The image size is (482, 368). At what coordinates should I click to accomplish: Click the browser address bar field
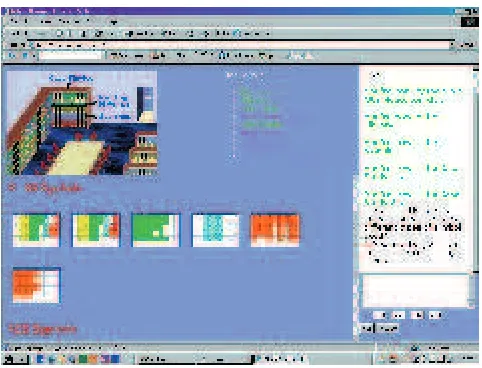[239, 45]
